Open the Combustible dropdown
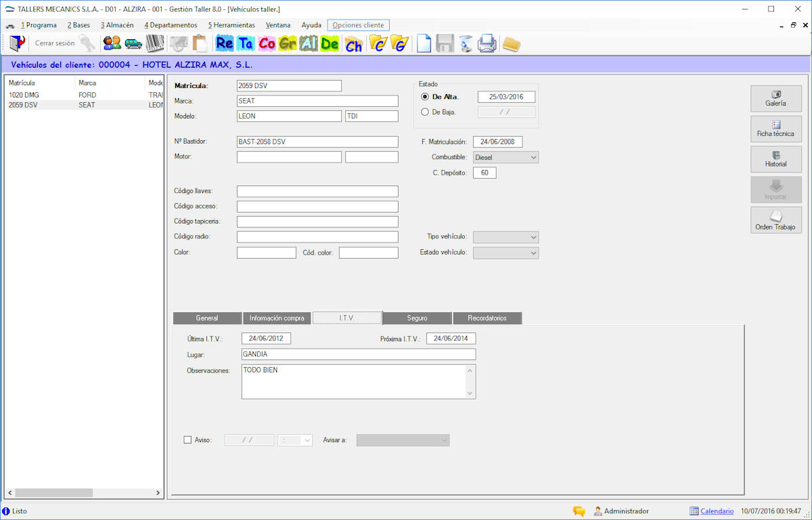 click(506, 157)
